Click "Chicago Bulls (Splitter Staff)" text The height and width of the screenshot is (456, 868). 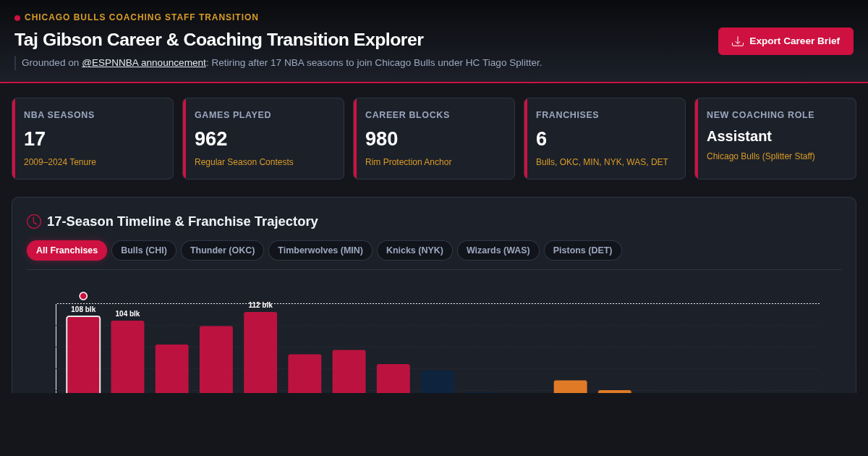coord(761,156)
